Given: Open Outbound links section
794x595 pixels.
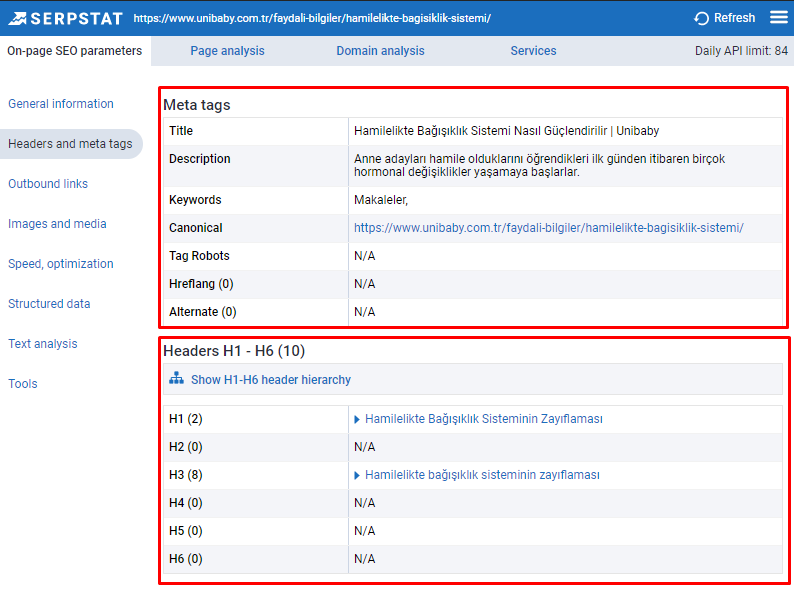Looking at the screenshot, I should coord(48,184).
